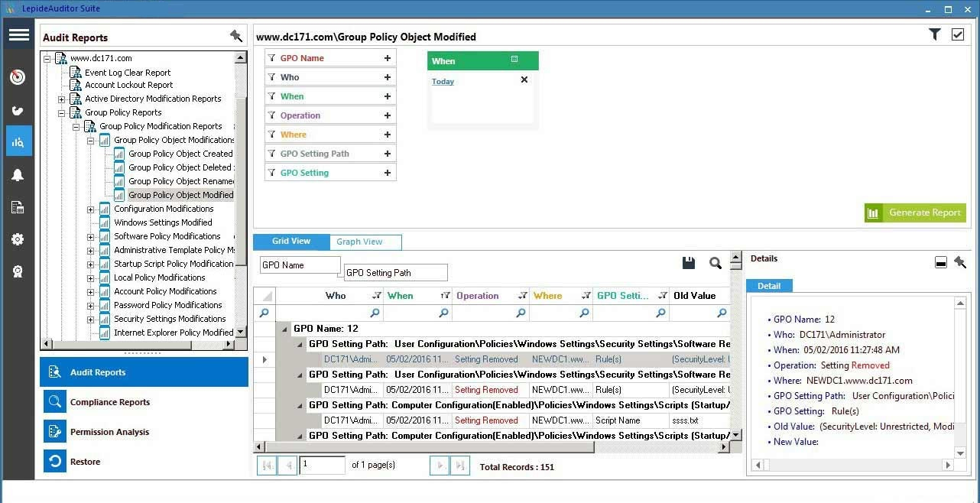Open alerts via the bell sidebar icon
Image resolution: width=980 pixels, height=503 pixels.
click(x=18, y=175)
